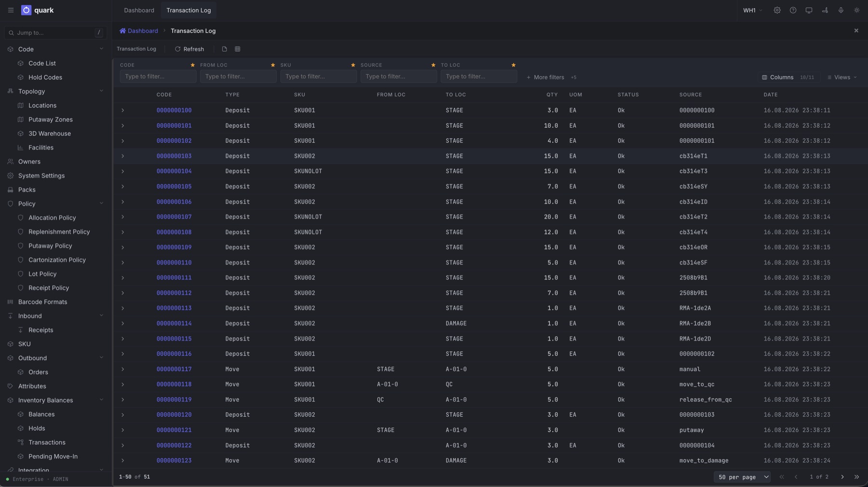The image size is (868, 487).
Task: Click the workstation icon next to monitor icon
Action: pyautogui.click(x=825, y=10)
